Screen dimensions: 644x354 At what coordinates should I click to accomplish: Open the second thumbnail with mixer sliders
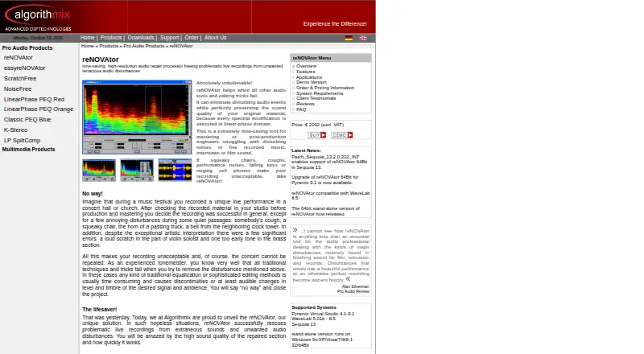(x=137, y=170)
